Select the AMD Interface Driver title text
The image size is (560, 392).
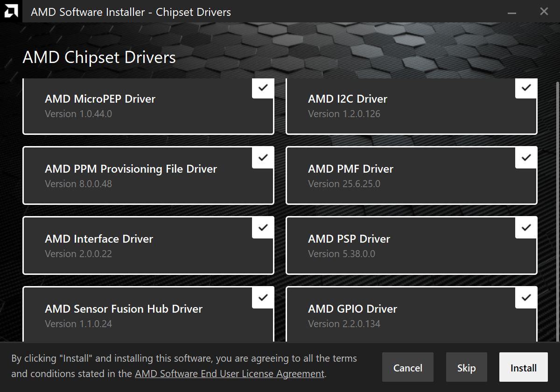pos(99,239)
